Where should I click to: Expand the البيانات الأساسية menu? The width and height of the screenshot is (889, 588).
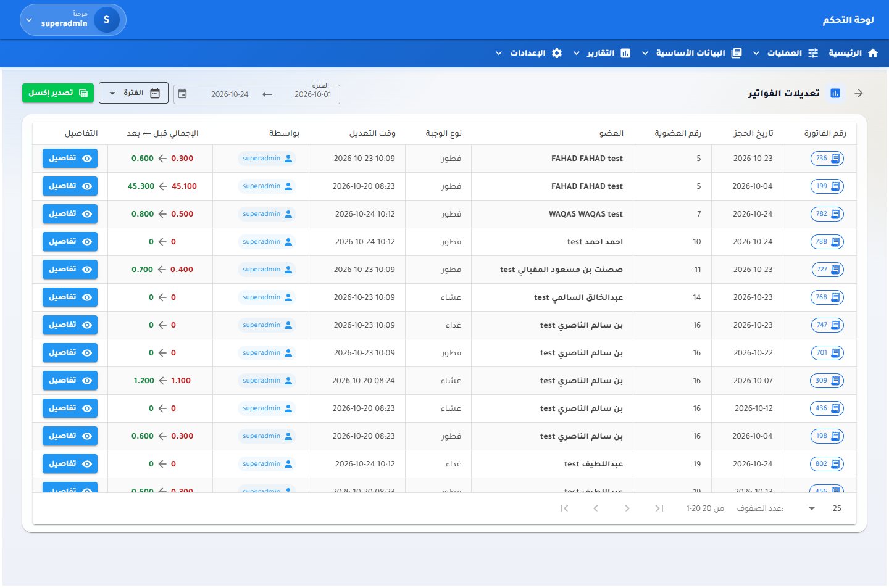click(x=692, y=53)
